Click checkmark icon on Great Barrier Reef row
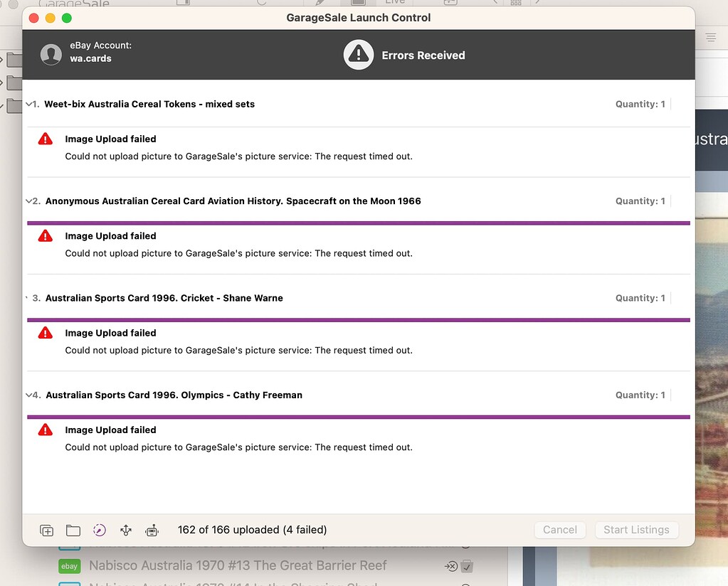The image size is (728, 586). tap(467, 566)
